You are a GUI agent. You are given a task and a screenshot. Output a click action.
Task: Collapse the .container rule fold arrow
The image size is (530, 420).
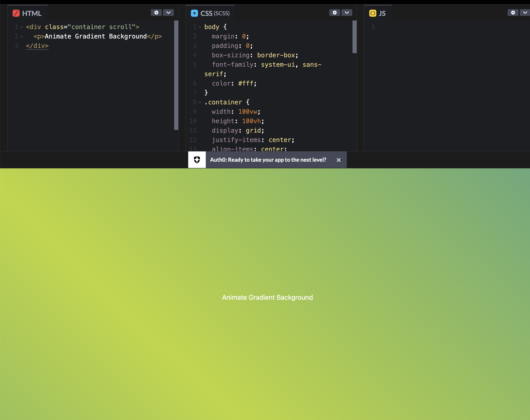[x=200, y=102]
